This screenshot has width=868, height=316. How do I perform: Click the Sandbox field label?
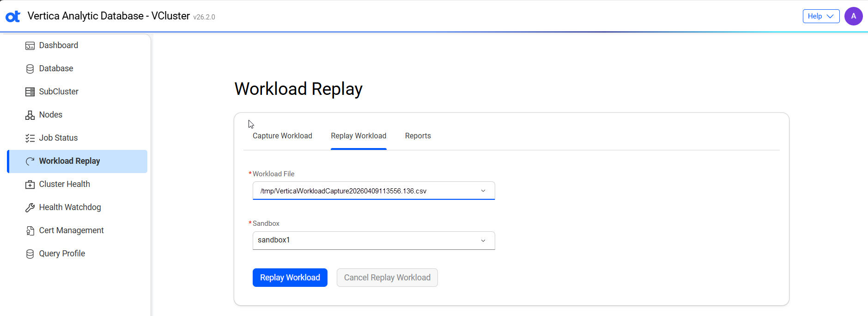pyautogui.click(x=266, y=223)
